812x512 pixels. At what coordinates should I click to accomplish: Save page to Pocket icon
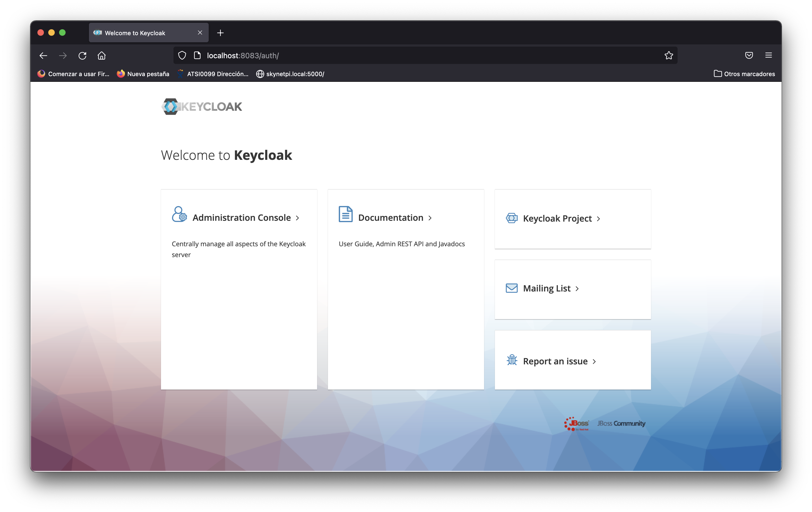point(749,55)
